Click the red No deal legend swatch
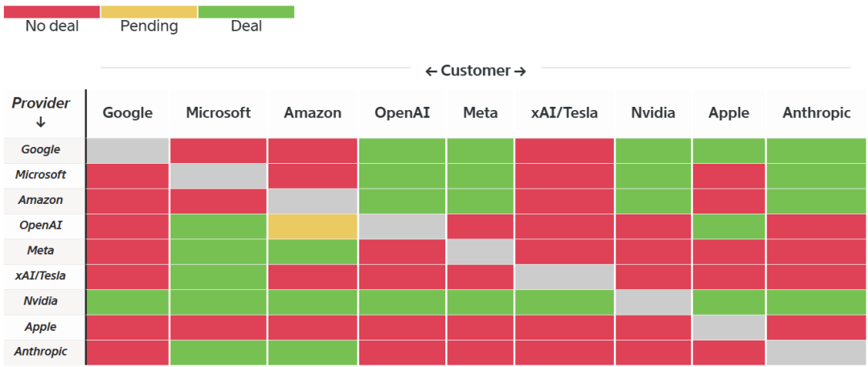Viewport: 868px width, 367px height. pyautogui.click(x=51, y=12)
